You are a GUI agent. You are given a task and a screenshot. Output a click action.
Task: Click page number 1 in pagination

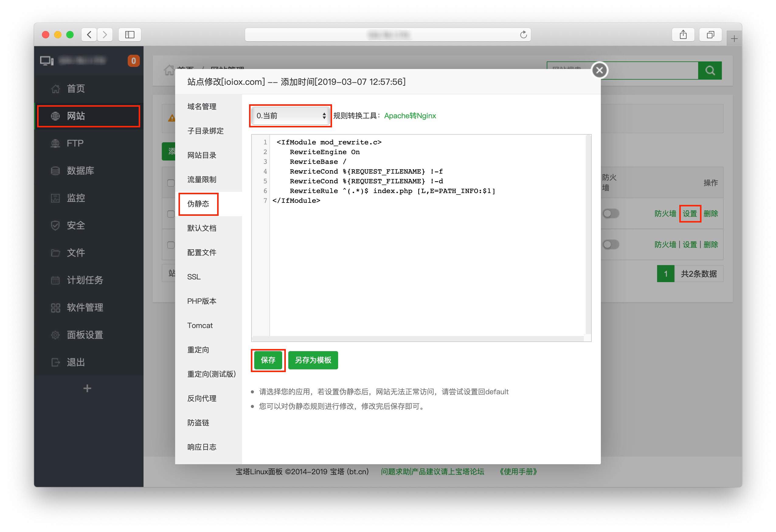tap(666, 274)
